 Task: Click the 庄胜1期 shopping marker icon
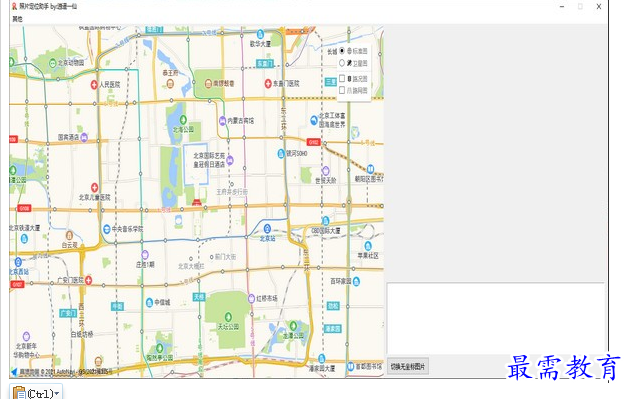(145, 254)
